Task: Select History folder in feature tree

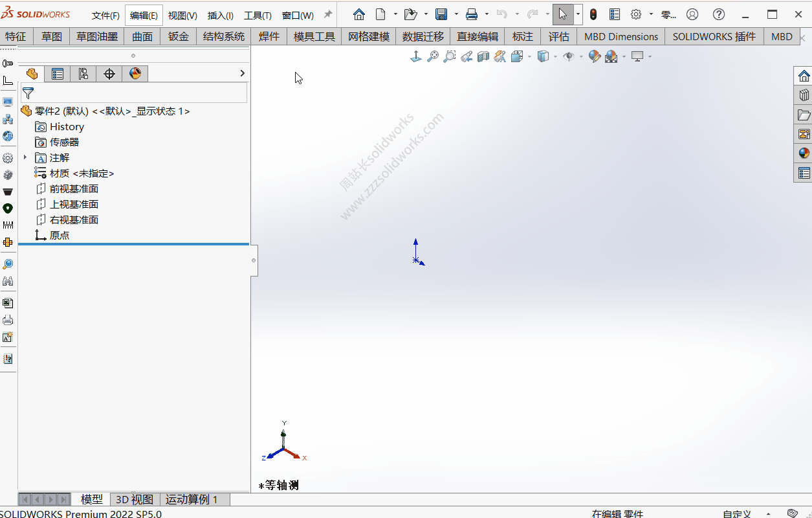Action: click(x=60, y=127)
